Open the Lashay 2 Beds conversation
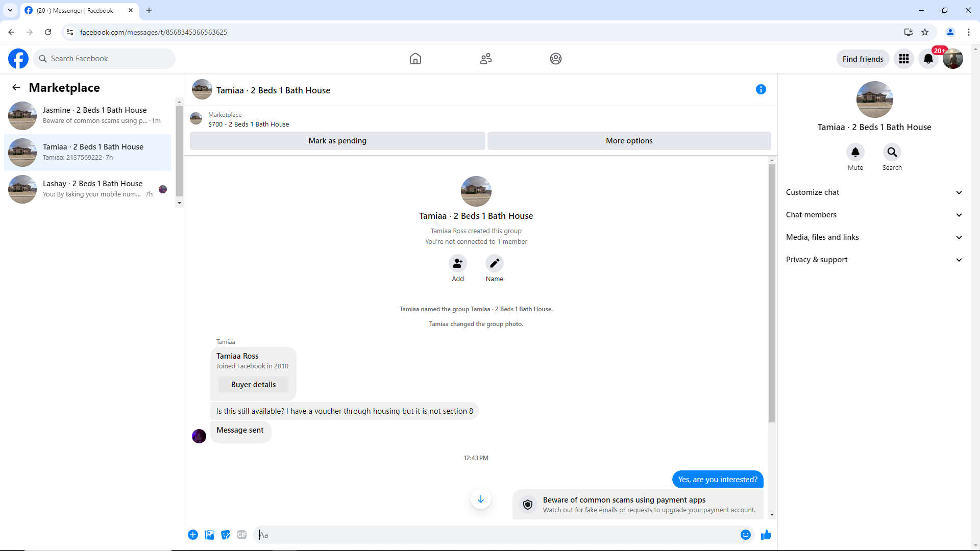 88,189
